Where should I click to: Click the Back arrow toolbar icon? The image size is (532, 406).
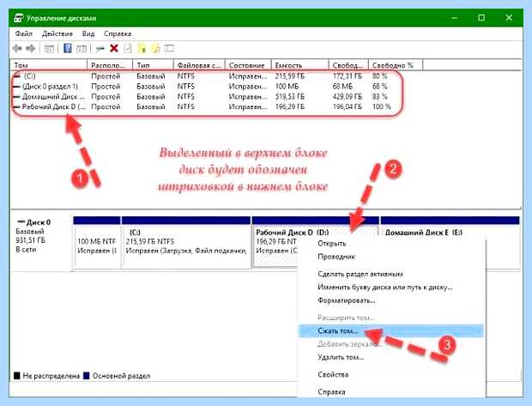(x=17, y=49)
